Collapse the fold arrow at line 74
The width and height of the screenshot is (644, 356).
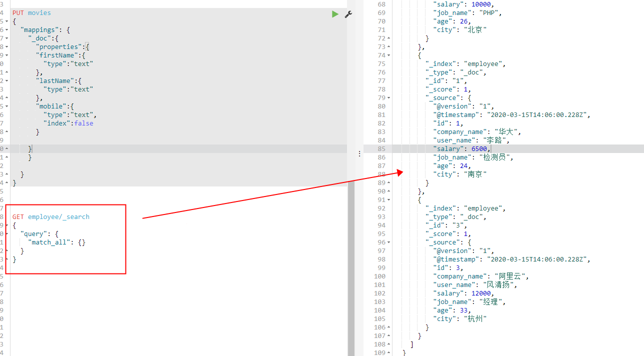(x=387, y=55)
